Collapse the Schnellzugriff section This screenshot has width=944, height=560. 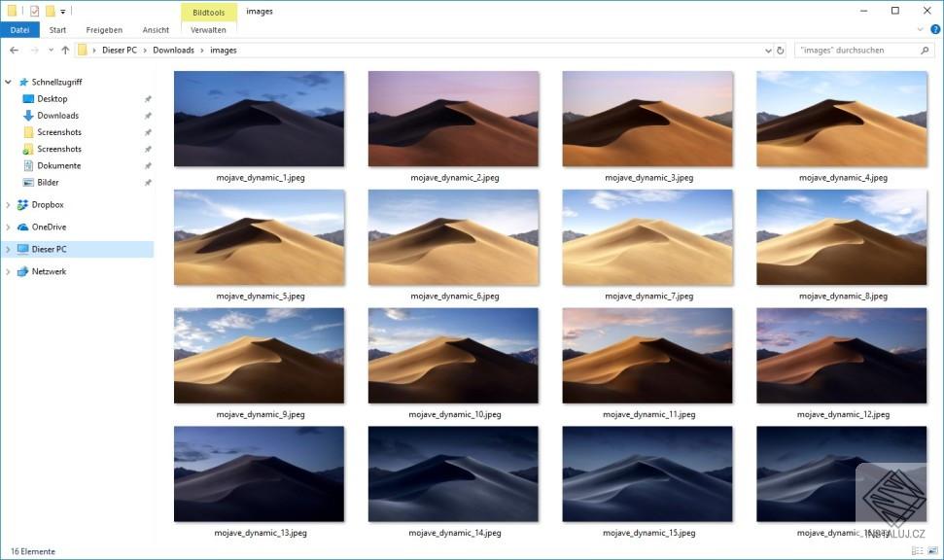(x=9, y=82)
